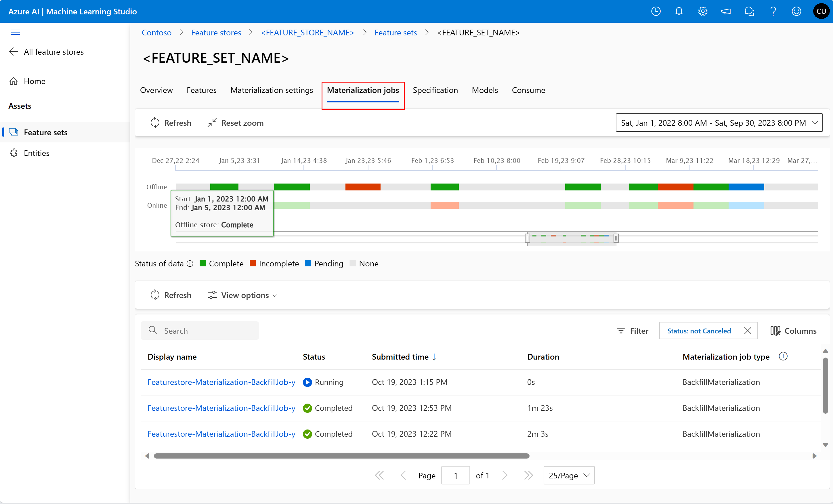This screenshot has height=504, width=833.
Task: Open the help question mark icon
Action: tap(773, 12)
